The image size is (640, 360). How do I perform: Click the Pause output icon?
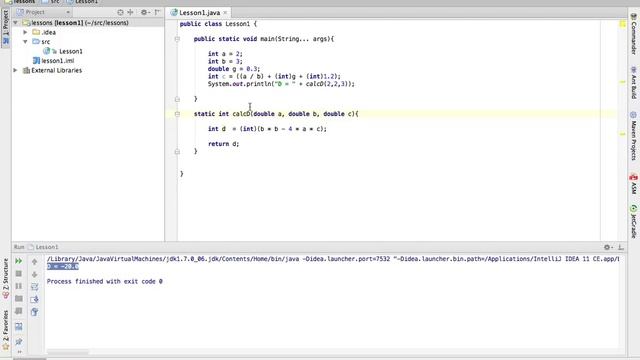tap(18, 286)
